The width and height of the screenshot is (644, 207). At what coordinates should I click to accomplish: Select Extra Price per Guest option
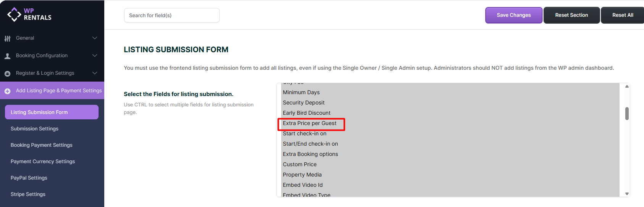click(310, 124)
